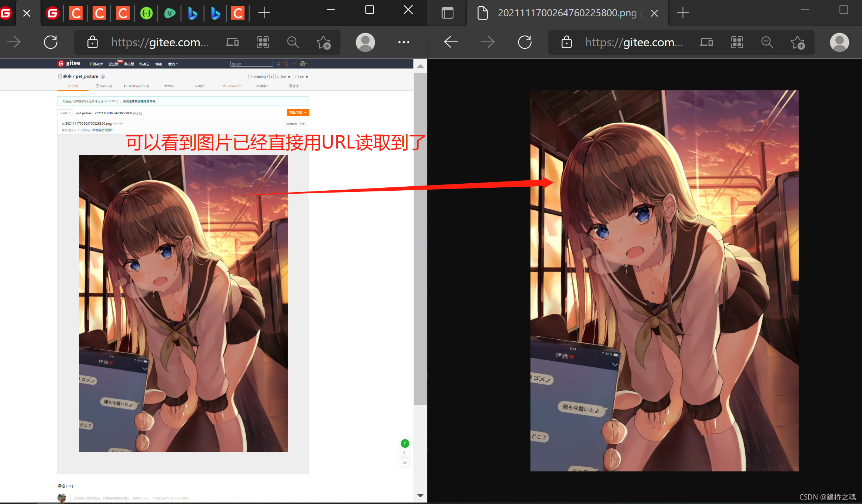
Task: Click the plus create icon in gitee header
Action: pos(294,64)
